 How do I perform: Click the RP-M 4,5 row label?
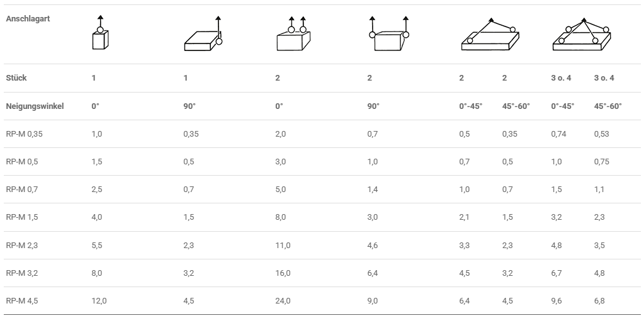(x=22, y=300)
